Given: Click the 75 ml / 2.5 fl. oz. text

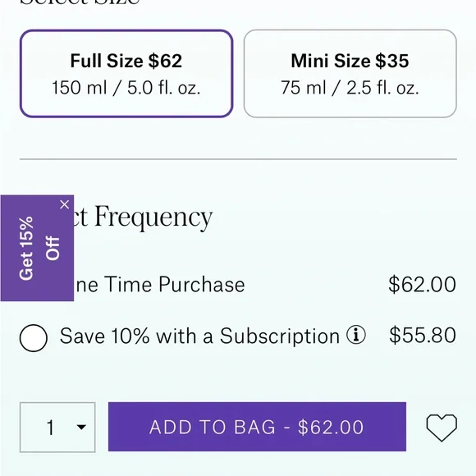Looking at the screenshot, I should pyautogui.click(x=350, y=88).
